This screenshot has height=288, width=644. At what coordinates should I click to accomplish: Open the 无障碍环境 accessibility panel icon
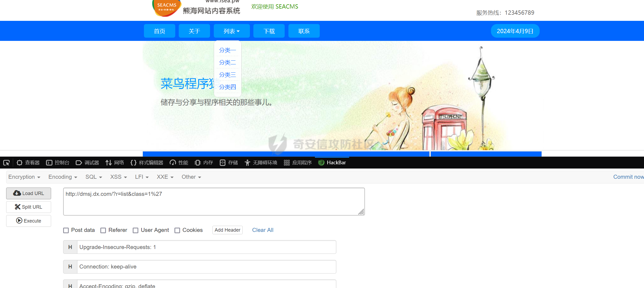pos(247,163)
